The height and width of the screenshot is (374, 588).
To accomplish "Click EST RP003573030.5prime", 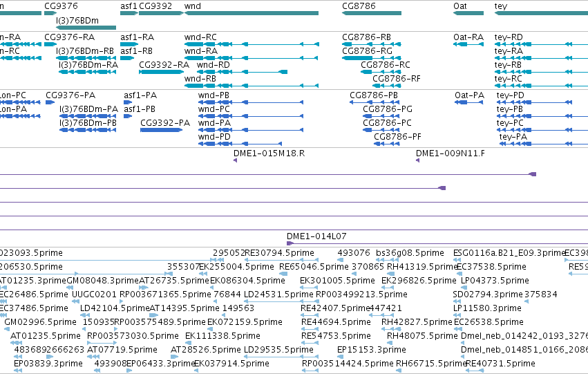I will (102, 343).
